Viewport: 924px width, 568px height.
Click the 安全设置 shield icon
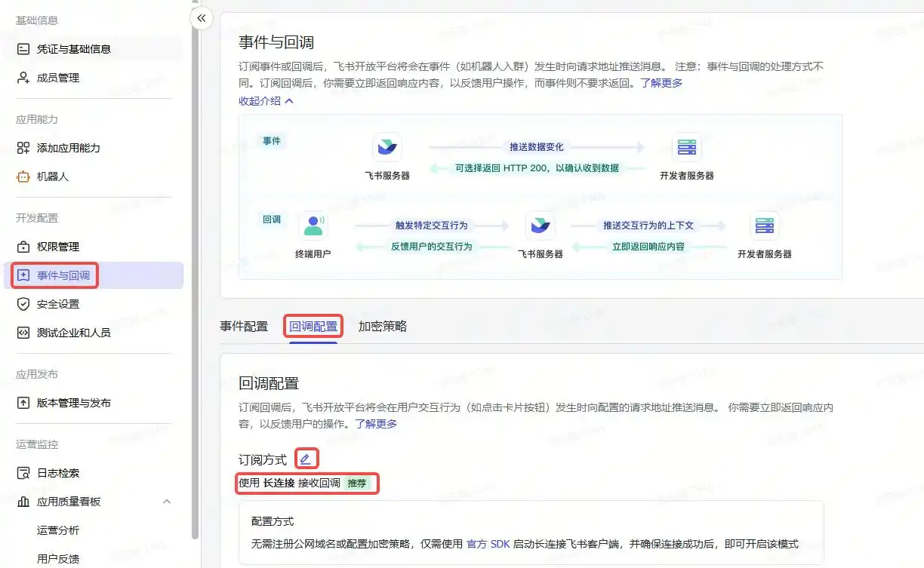tap(23, 304)
